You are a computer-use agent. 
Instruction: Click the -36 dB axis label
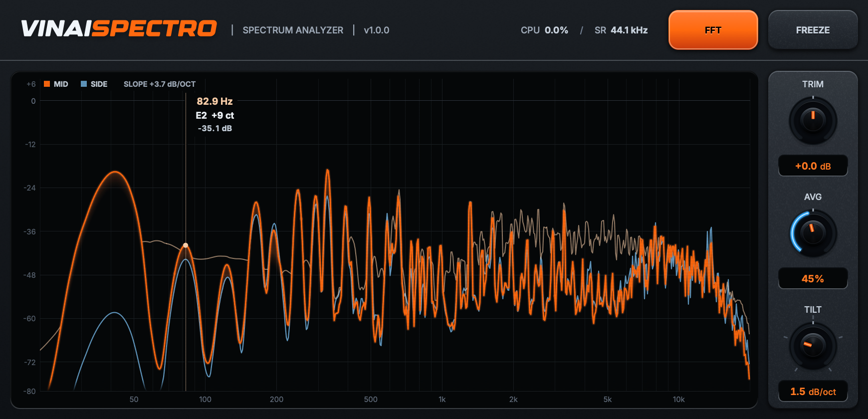point(30,232)
